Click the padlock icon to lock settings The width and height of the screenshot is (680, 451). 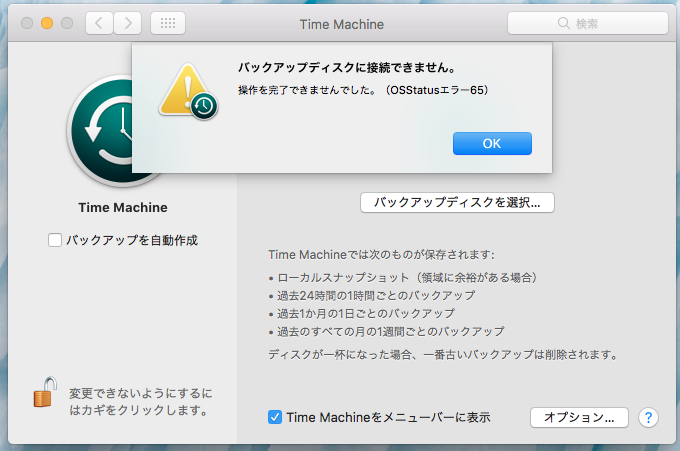point(45,392)
